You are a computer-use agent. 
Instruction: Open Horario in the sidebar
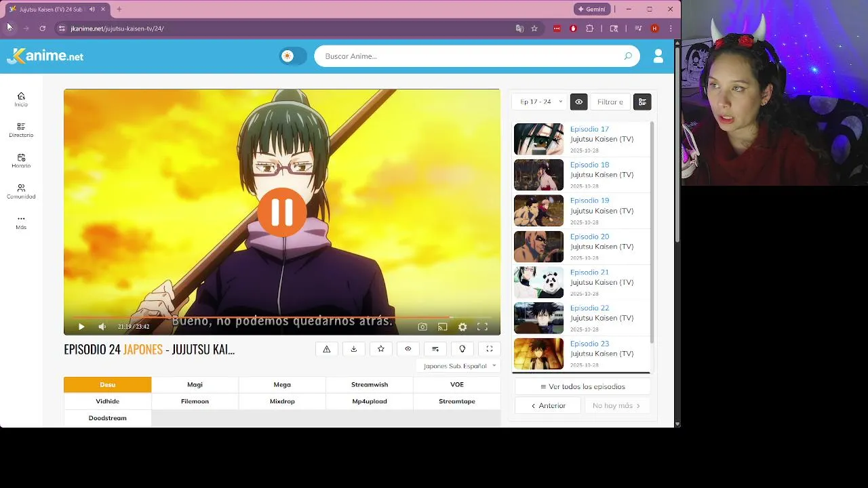(21, 161)
